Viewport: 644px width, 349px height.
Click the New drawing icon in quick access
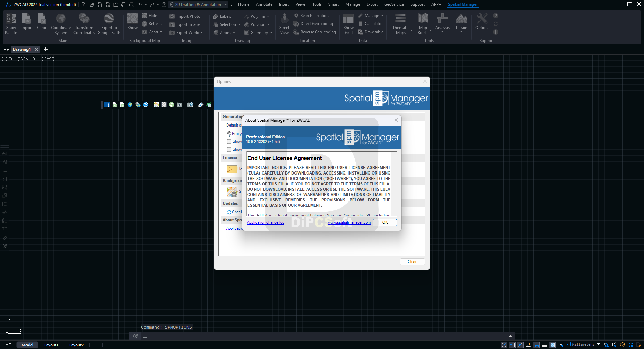pyautogui.click(x=83, y=5)
